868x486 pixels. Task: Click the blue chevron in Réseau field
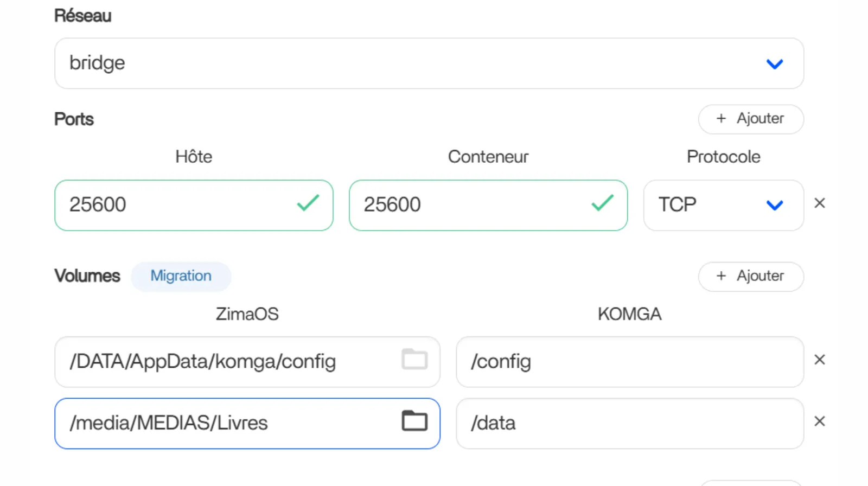(x=774, y=64)
